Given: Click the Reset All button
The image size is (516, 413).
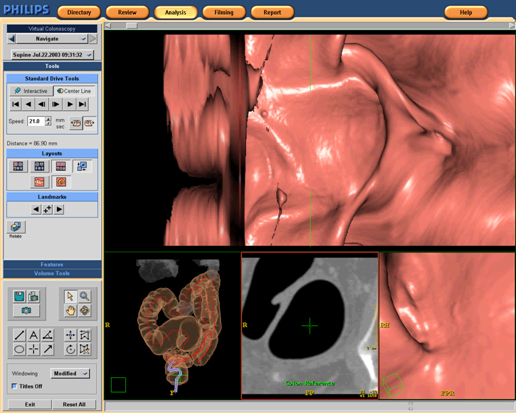Looking at the screenshot, I should pyautogui.click(x=74, y=404).
